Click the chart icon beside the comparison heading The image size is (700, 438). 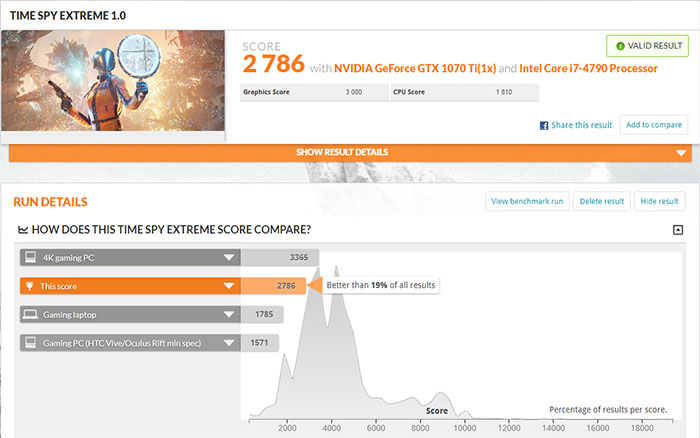24,230
